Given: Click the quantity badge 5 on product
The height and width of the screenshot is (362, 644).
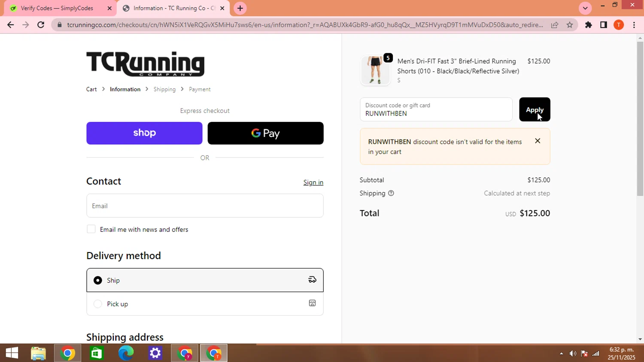Looking at the screenshot, I should tap(388, 58).
